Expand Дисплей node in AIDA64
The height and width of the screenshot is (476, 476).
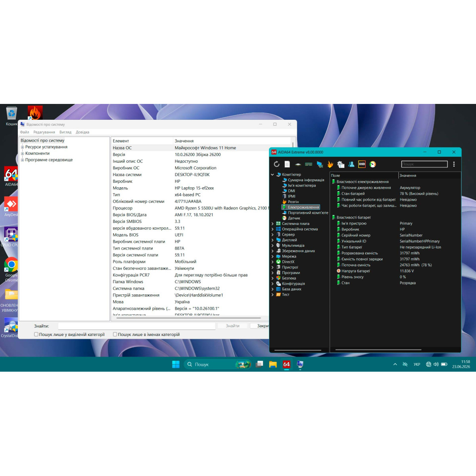click(273, 240)
